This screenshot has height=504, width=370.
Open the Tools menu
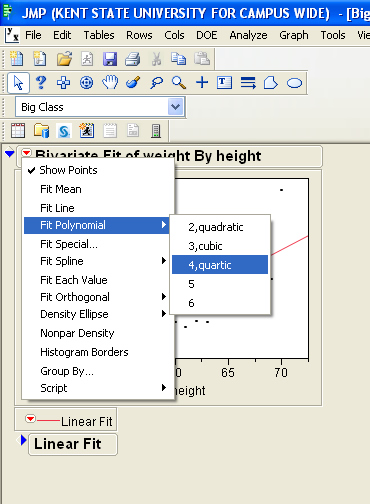click(333, 35)
